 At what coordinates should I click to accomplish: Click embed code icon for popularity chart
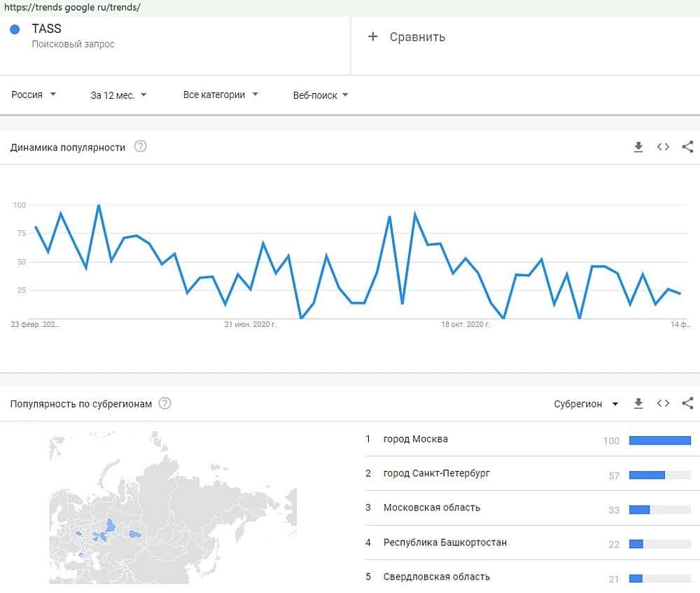coord(663,147)
